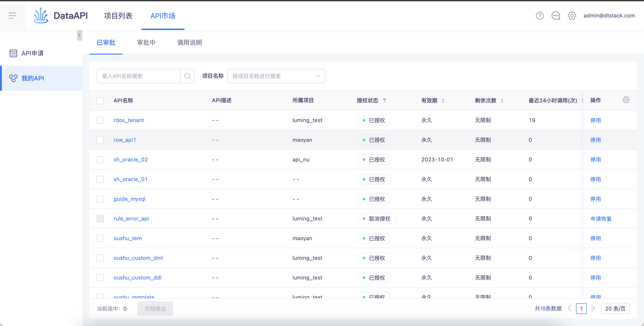This screenshot has width=644, height=326.
Task: Click 停用 for guide_mysql
Action: pyautogui.click(x=595, y=199)
